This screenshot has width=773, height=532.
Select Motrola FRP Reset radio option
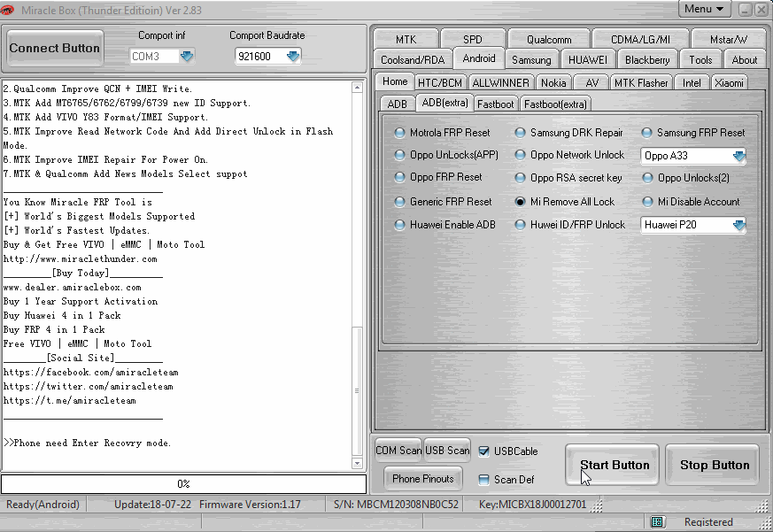pos(400,133)
